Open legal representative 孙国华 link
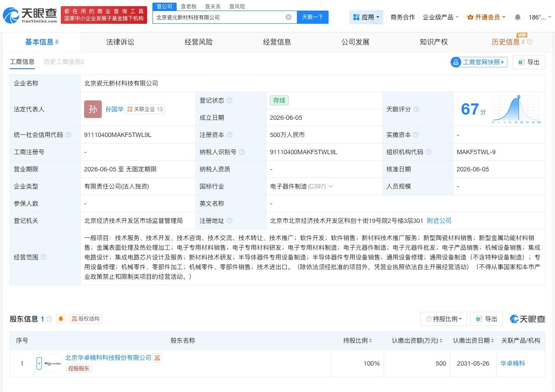Viewport: 555px width, 392px height. pos(114,109)
